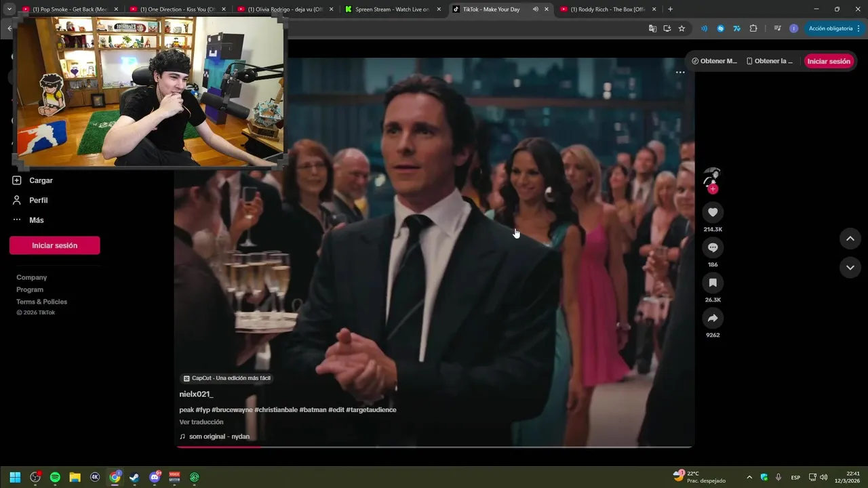Close the TikTok - Make Your Day tab
The height and width of the screenshot is (488, 868).
(x=547, y=9)
